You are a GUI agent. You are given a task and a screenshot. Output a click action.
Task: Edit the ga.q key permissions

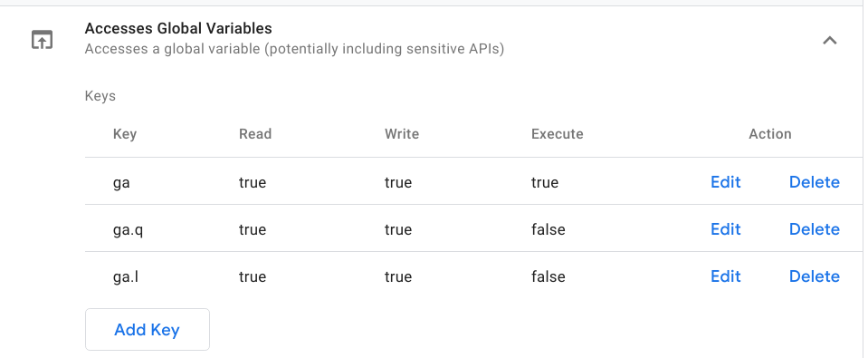726,229
